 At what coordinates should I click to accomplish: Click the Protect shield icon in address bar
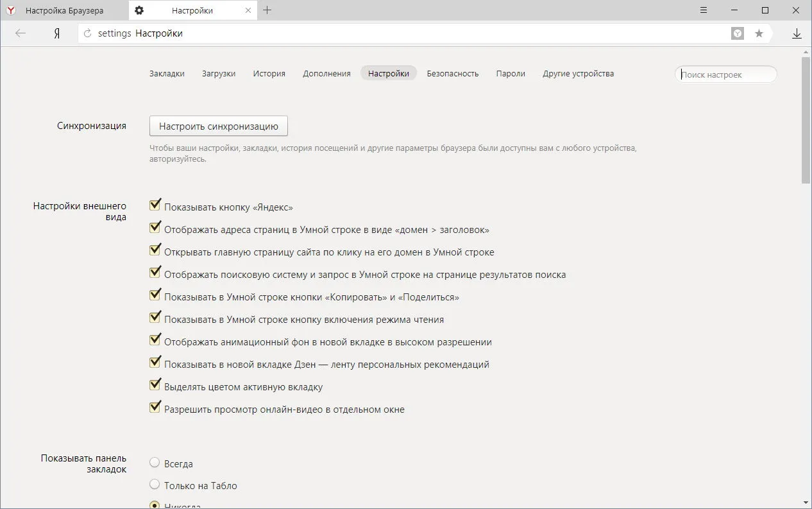coord(738,33)
